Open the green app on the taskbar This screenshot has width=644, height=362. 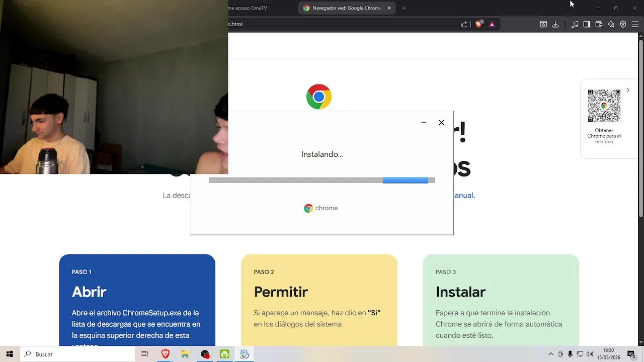tap(224, 354)
